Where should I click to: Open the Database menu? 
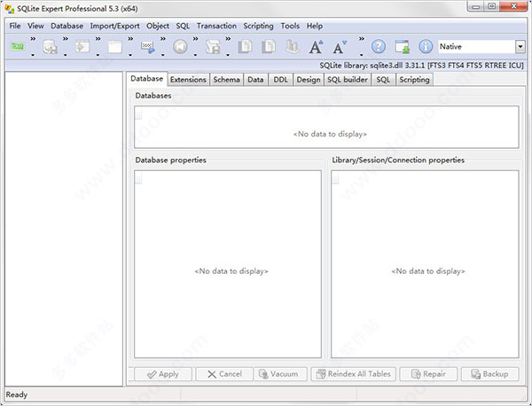pyautogui.click(x=66, y=26)
